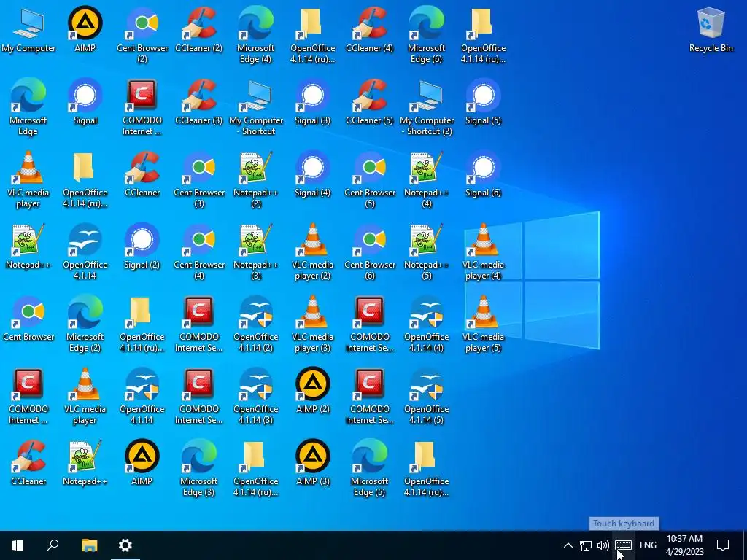747x560 pixels.
Task: Open taskbar search
Action: [53, 545]
